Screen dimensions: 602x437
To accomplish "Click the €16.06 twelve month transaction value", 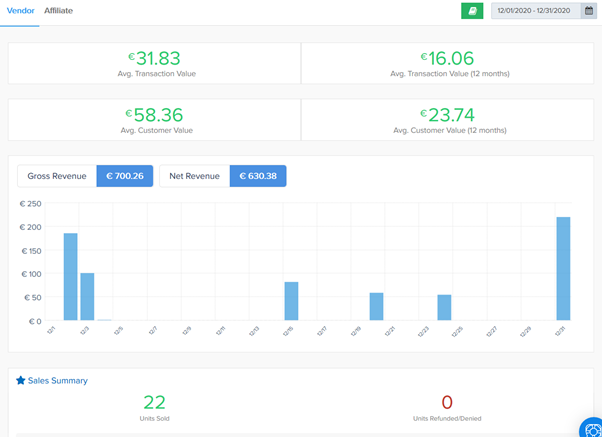I will [447, 58].
